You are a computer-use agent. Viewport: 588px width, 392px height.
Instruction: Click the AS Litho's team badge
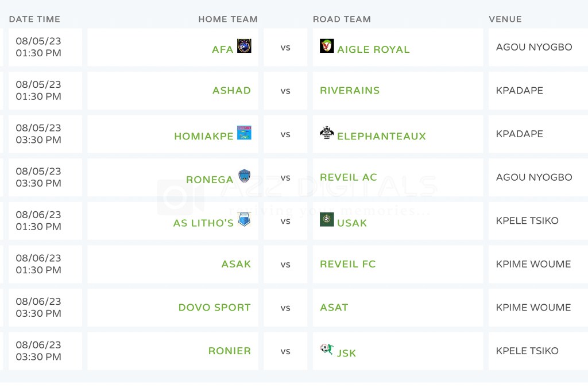pyautogui.click(x=244, y=219)
